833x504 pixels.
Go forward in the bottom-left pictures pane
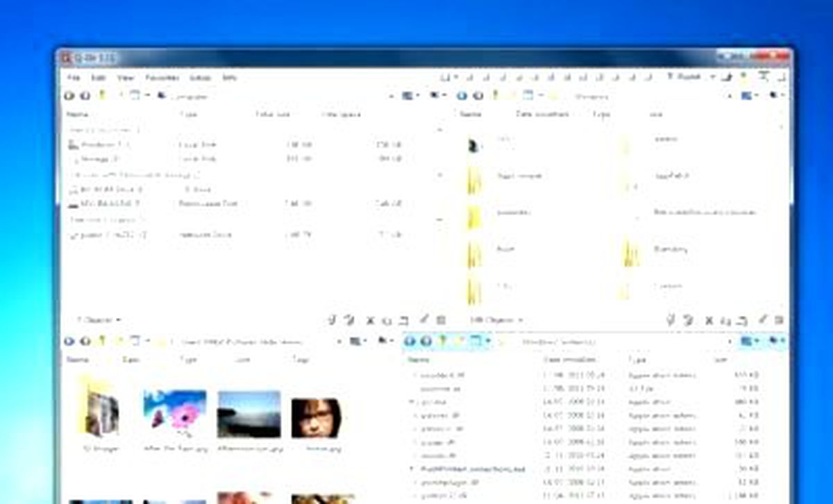[x=85, y=341]
